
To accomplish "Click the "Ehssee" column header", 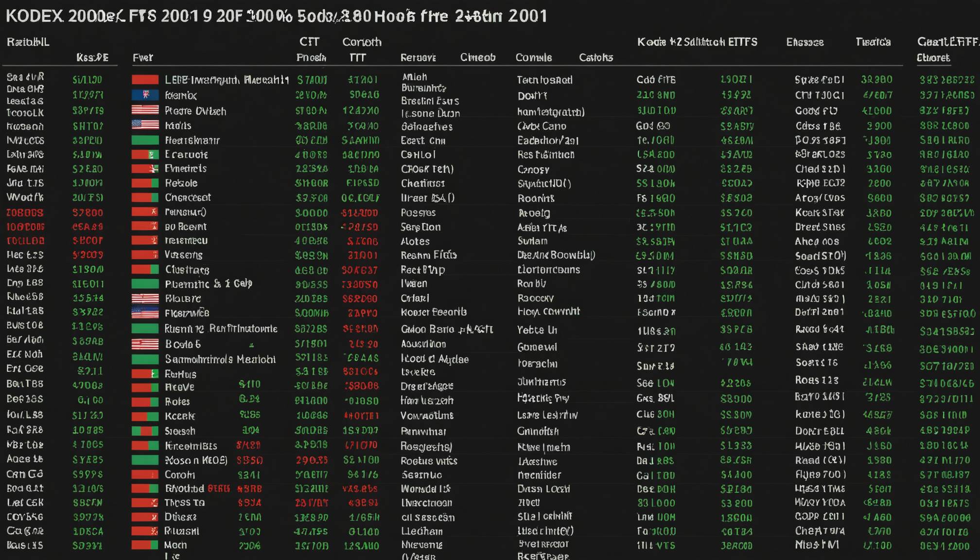I will tap(805, 42).
